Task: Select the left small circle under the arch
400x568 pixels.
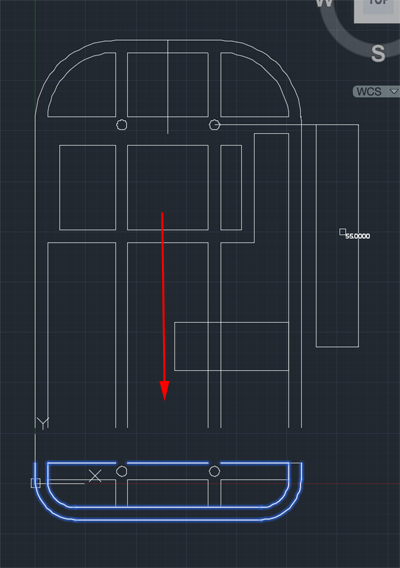Action: point(122,125)
